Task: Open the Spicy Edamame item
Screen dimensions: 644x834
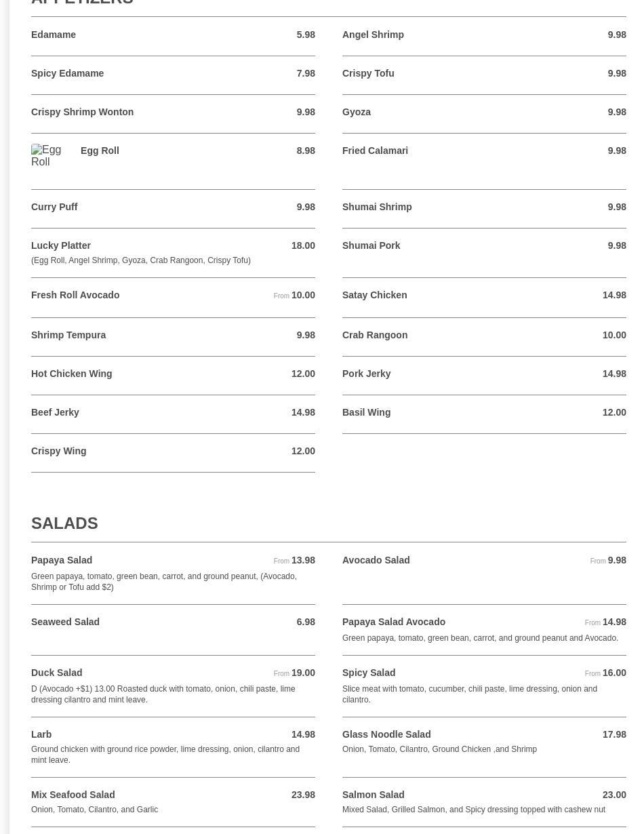Action: click(x=68, y=73)
